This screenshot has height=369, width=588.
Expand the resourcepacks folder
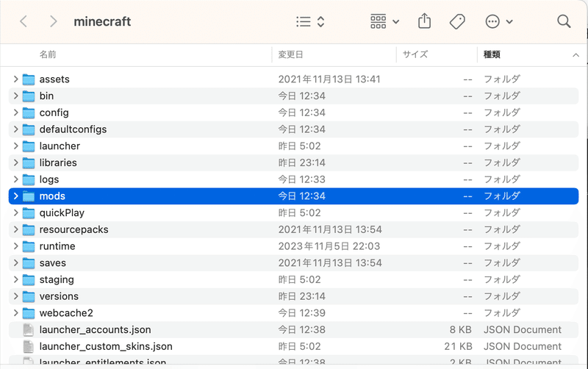(15, 229)
